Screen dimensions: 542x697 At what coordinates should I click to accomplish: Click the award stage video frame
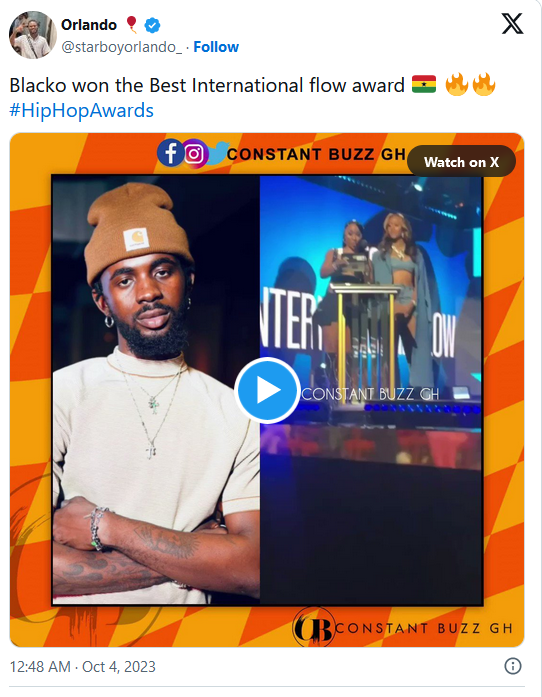coord(371,390)
